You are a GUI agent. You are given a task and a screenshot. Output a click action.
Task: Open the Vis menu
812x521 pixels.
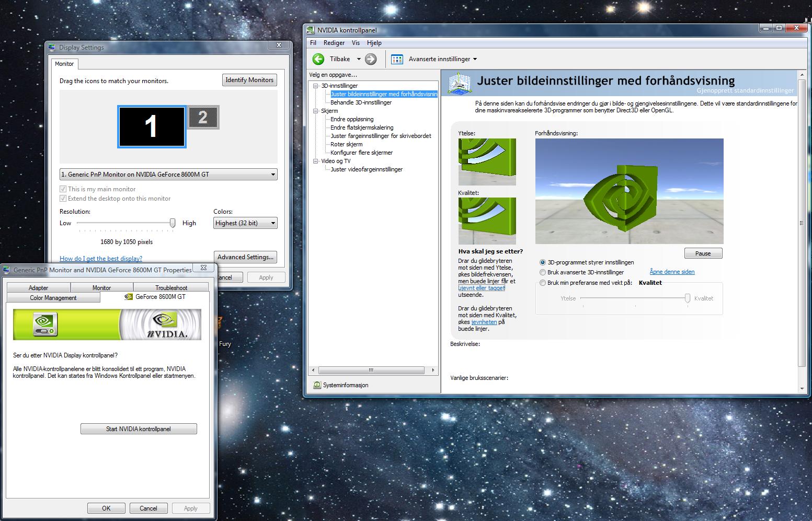coord(356,43)
